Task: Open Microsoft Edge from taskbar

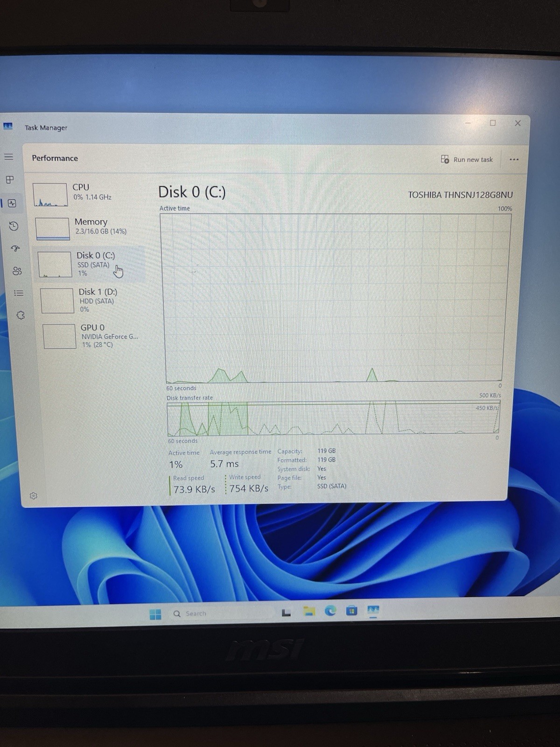Action: tap(330, 611)
